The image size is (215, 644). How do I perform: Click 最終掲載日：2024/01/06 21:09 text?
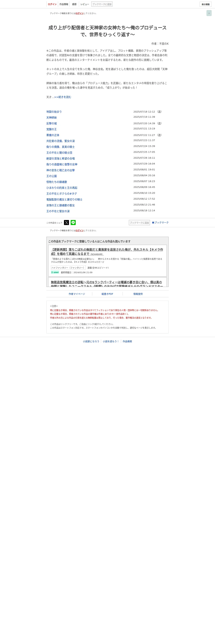tap(77, 273)
